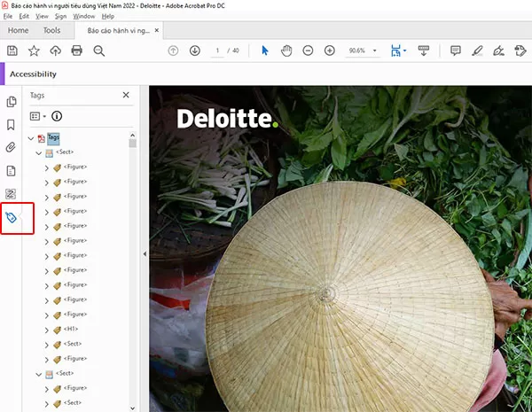Open Attachments paperclip panel in sidebar
This screenshot has width=532, height=412.
coord(11,147)
